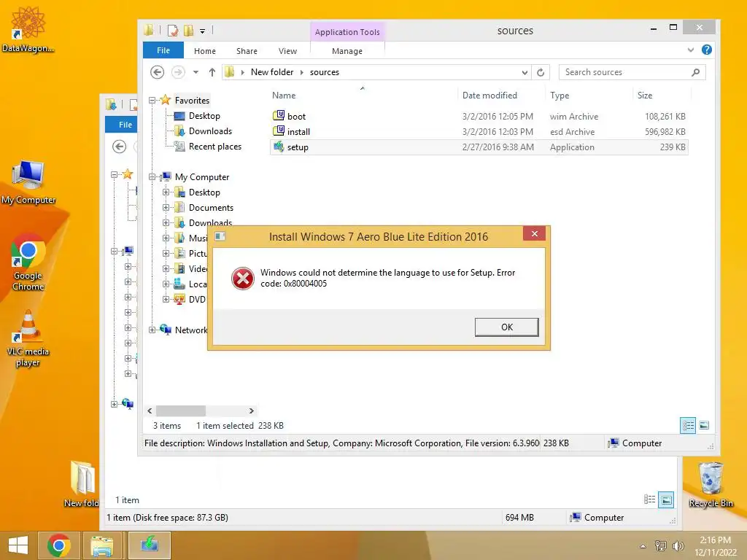Click Back arrow in the back window
The width and height of the screenshot is (747, 560).
119,147
